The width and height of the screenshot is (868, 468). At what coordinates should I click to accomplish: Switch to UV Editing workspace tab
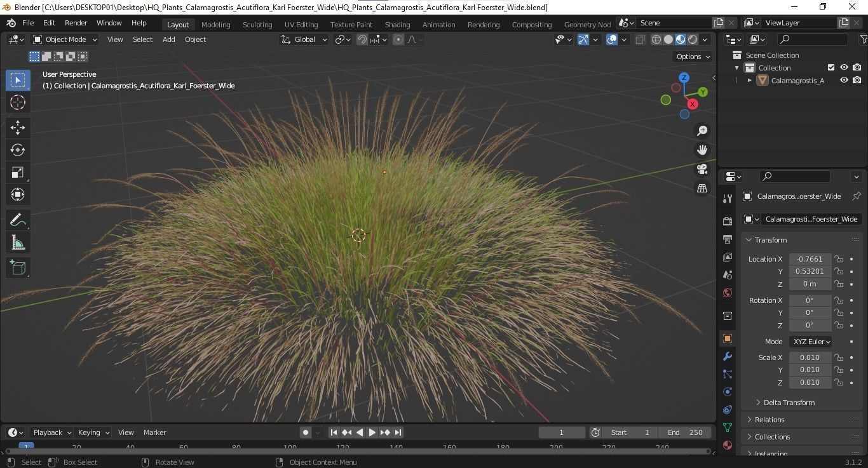301,25
